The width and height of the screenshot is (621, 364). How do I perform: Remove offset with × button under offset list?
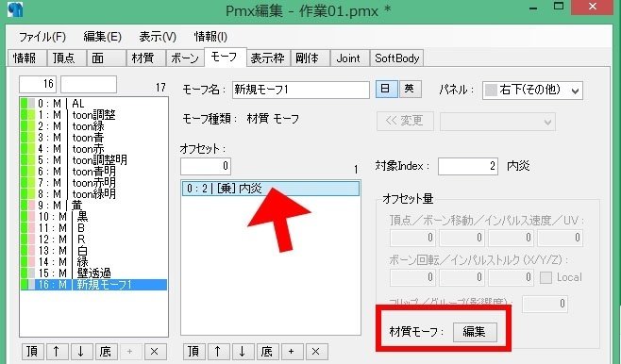pos(316,352)
